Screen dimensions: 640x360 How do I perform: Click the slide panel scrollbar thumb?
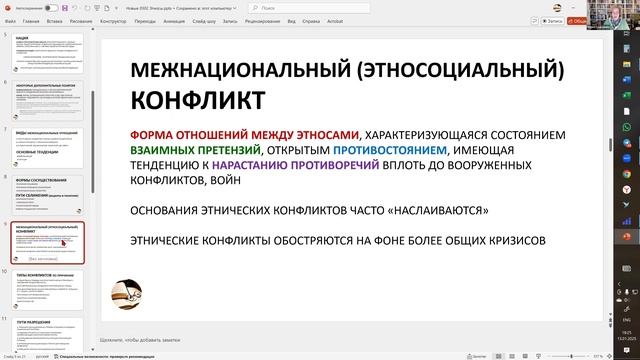click(93, 142)
